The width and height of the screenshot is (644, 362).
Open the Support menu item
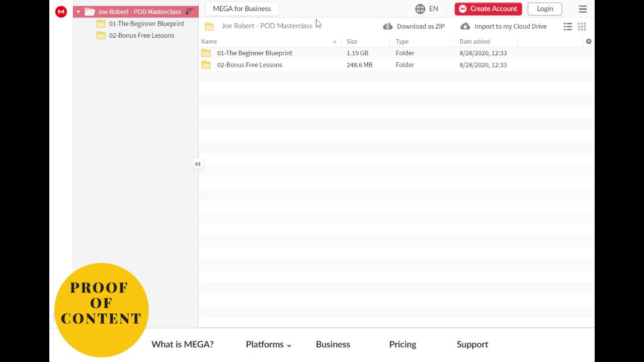(x=472, y=344)
